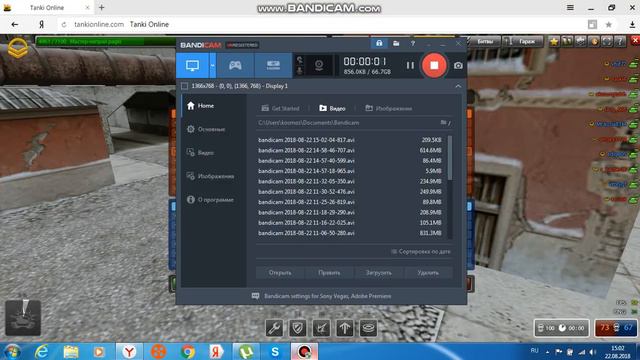The image size is (640, 360).
Task: Select Bandicam screen recording mode
Action: 192,65
